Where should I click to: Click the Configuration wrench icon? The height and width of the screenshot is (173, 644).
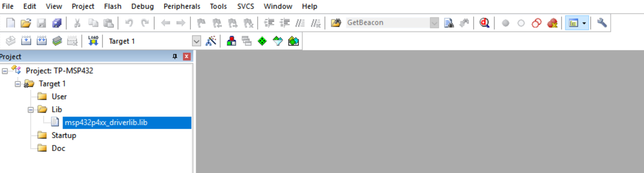click(602, 23)
